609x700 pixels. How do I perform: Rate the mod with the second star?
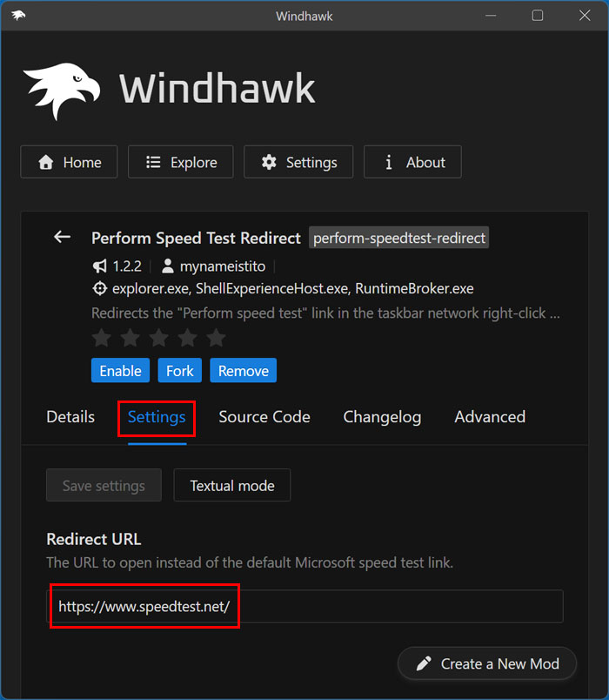pyautogui.click(x=130, y=338)
